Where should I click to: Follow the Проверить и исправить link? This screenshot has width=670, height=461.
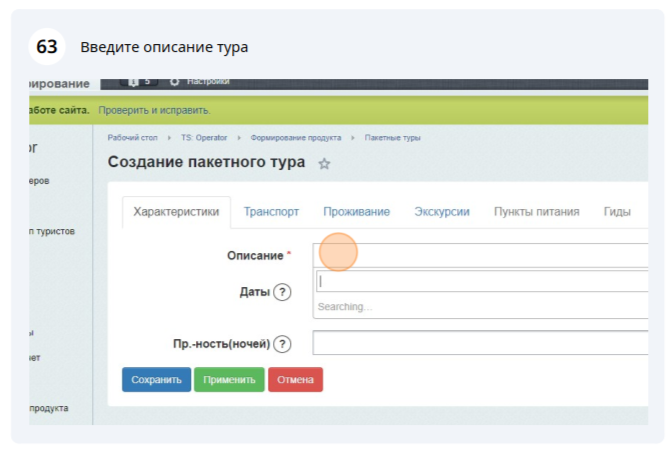(154, 110)
